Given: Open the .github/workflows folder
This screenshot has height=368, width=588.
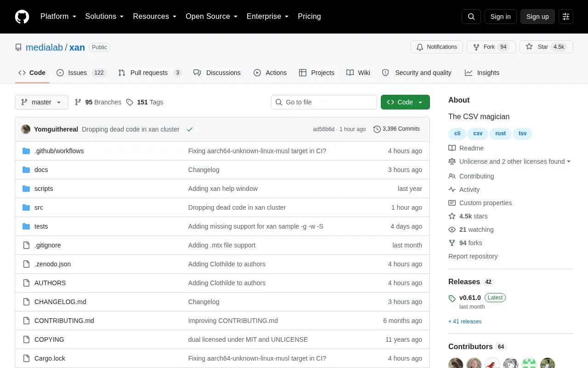Looking at the screenshot, I should [x=59, y=151].
